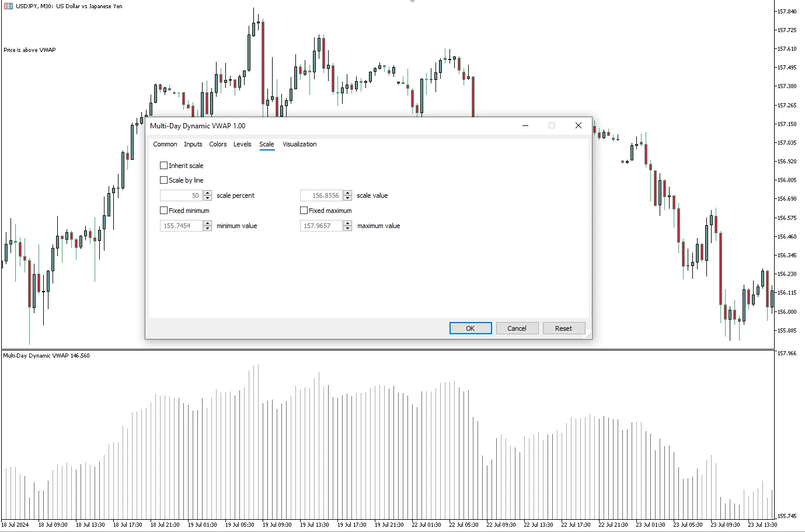Click the dialog's bottom-right resize grip
The image size is (805, 532).
(588, 335)
